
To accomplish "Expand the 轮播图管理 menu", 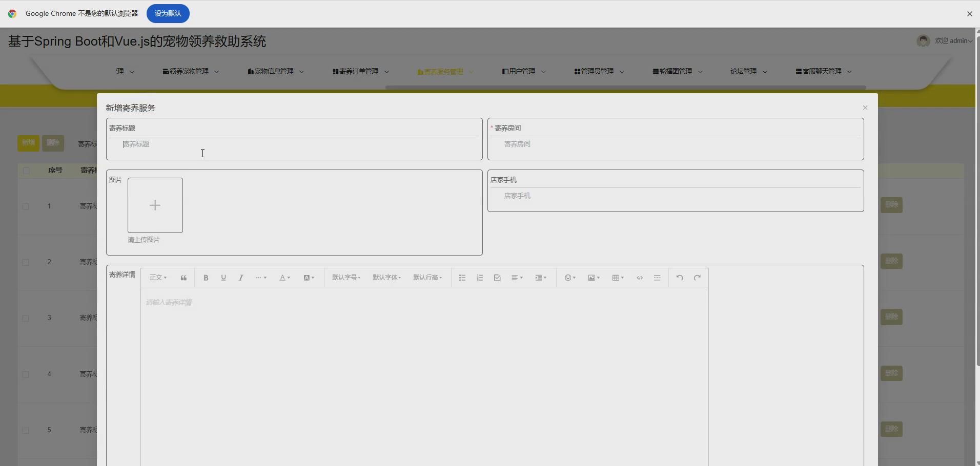I will (x=678, y=72).
